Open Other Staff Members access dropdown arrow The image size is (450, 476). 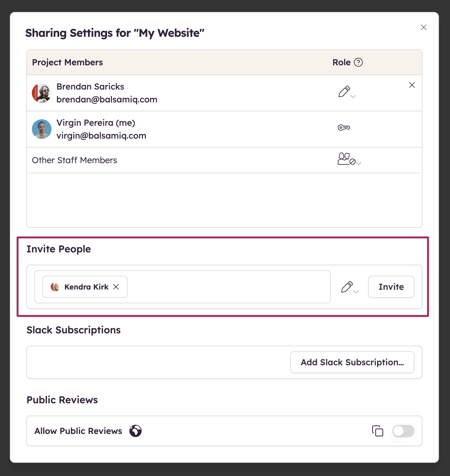coord(359,163)
